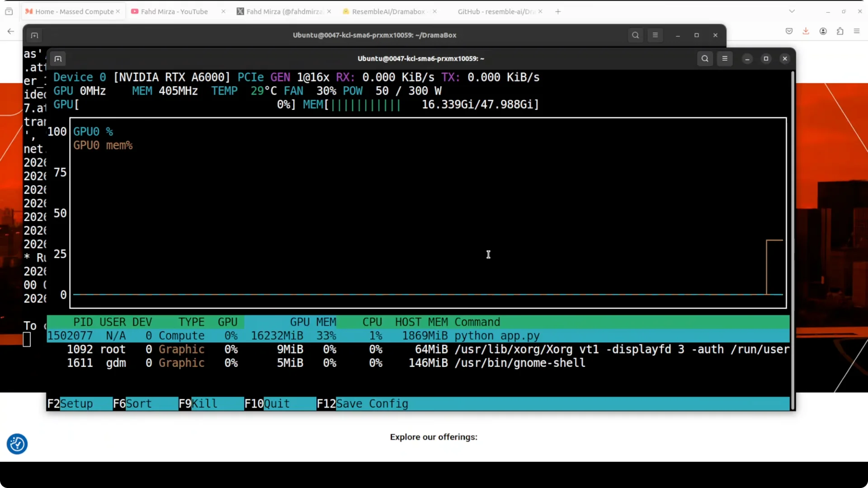Screen dimensions: 868x488
Task: Click the GPU0 % legend label
Action: pos(93,131)
